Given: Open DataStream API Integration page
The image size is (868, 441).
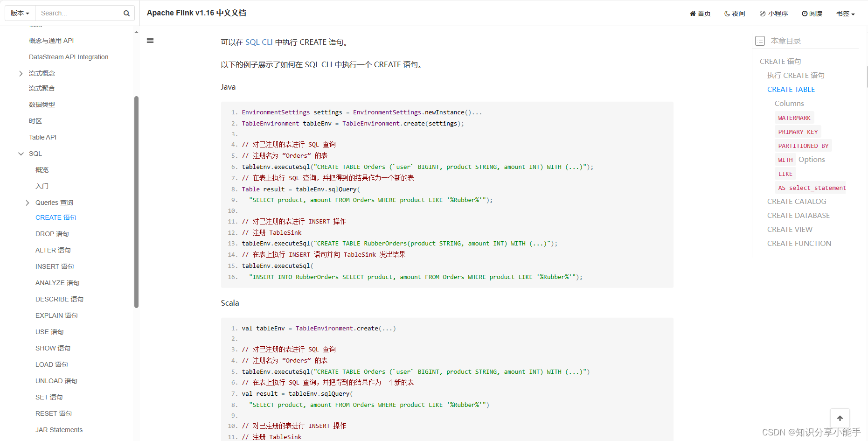Looking at the screenshot, I should click(x=69, y=57).
